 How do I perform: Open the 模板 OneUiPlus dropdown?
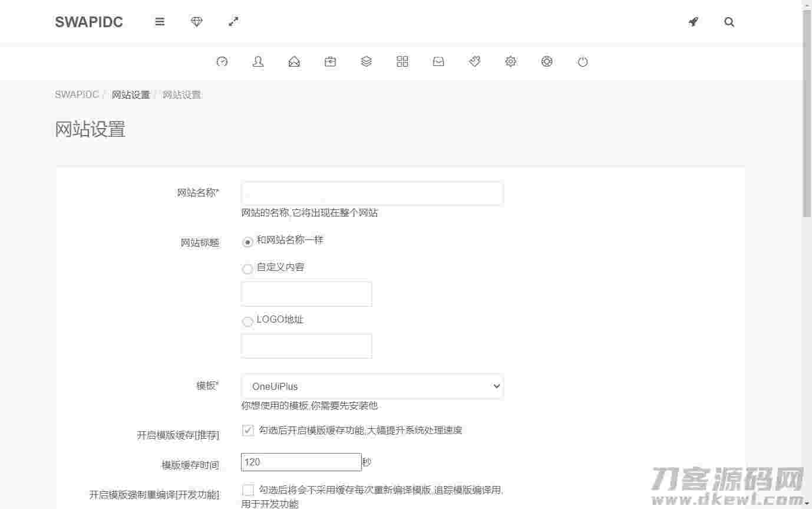pos(372,386)
